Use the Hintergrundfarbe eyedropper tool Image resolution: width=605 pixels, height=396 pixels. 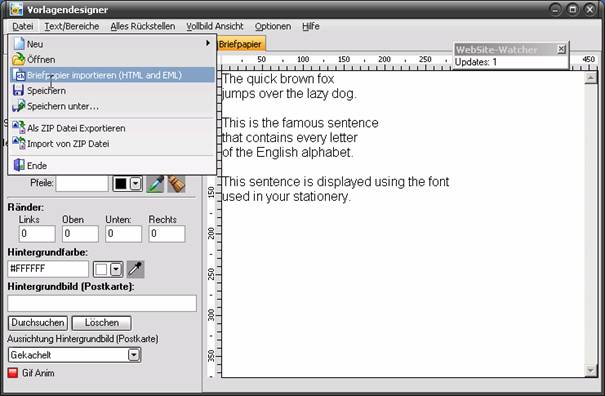(135, 269)
